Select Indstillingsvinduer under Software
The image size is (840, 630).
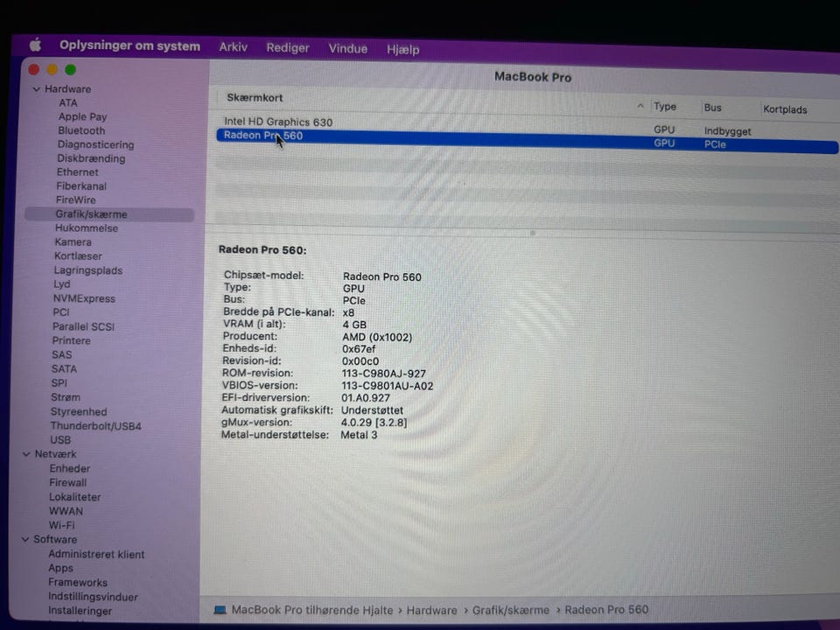pos(93,597)
